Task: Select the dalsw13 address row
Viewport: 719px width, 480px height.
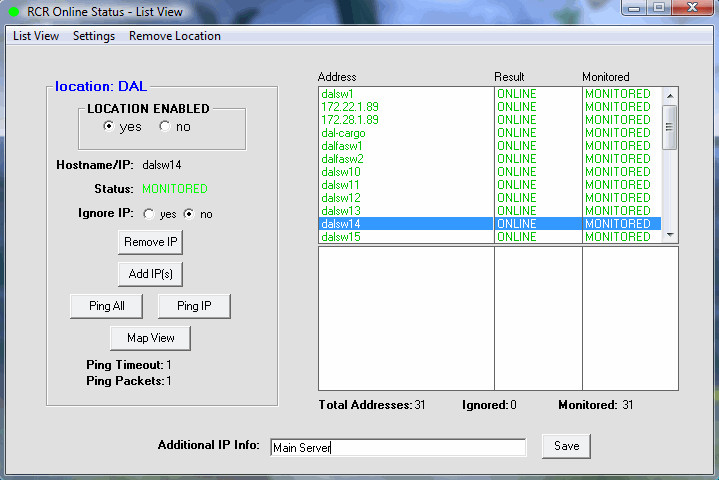Action: (490, 211)
